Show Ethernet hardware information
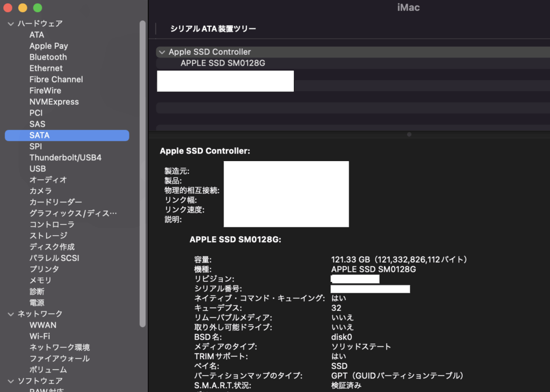This screenshot has height=392, width=550. [x=46, y=68]
